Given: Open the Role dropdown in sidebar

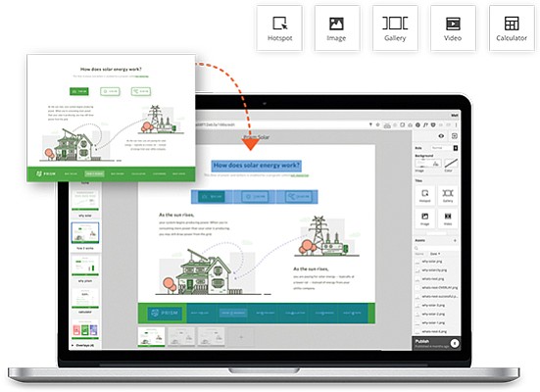Looking at the screenshot, I should click(x=444, y=148).
